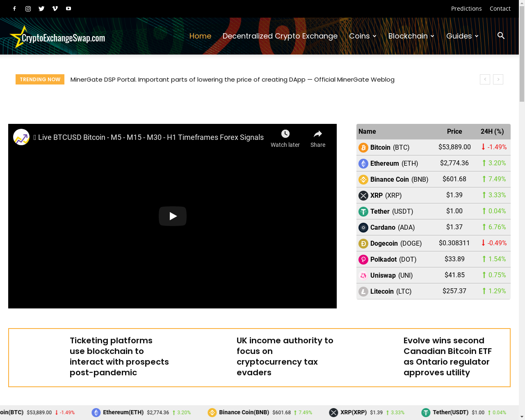Play the Live BTCUSD Bitcoin video
Viewport: 525px width, 420px height.
coord(173,216)
